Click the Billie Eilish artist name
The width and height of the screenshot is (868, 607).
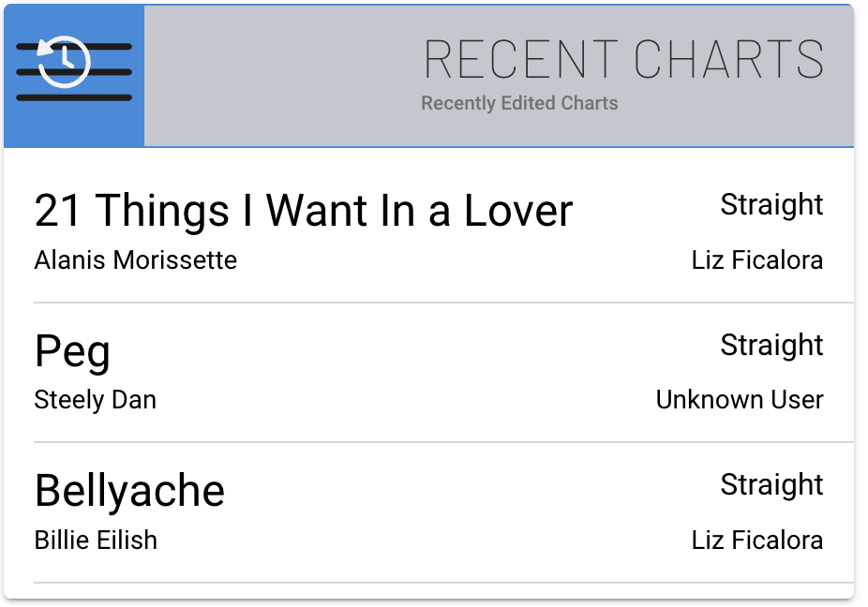point(96,540)
